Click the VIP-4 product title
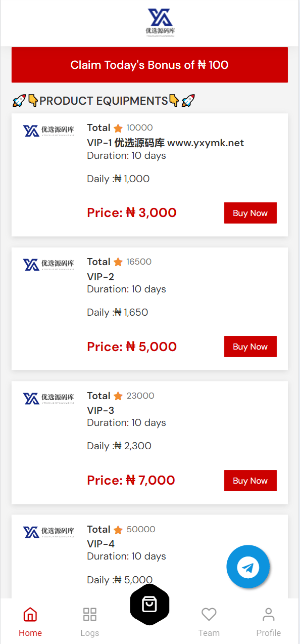The height and width of the screenshot is (644, 300). pos(101,544)
